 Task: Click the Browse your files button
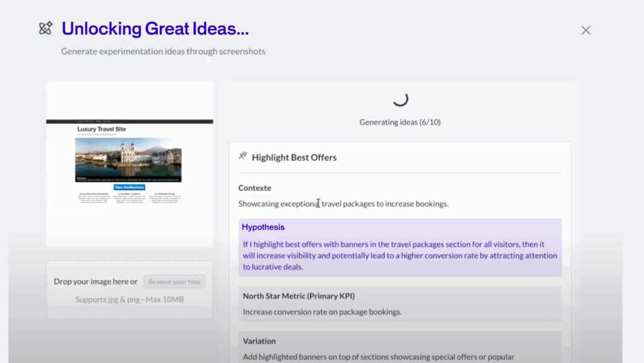(x=174, y=282)
